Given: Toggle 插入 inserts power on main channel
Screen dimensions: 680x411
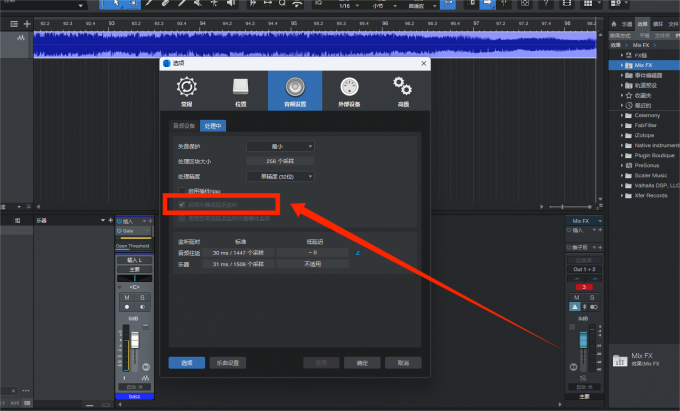Looking at the screenshot, I should (x=569, y=230).
